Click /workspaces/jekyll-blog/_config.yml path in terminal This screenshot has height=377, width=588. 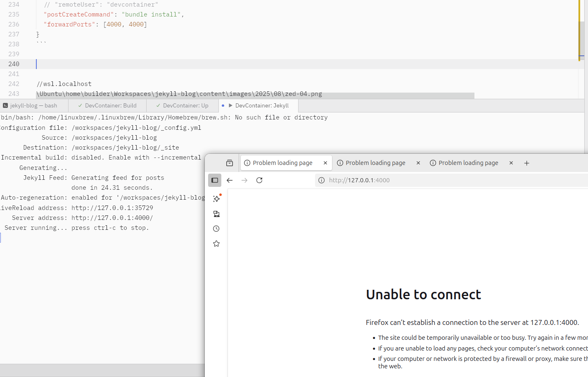click(136, 128)
